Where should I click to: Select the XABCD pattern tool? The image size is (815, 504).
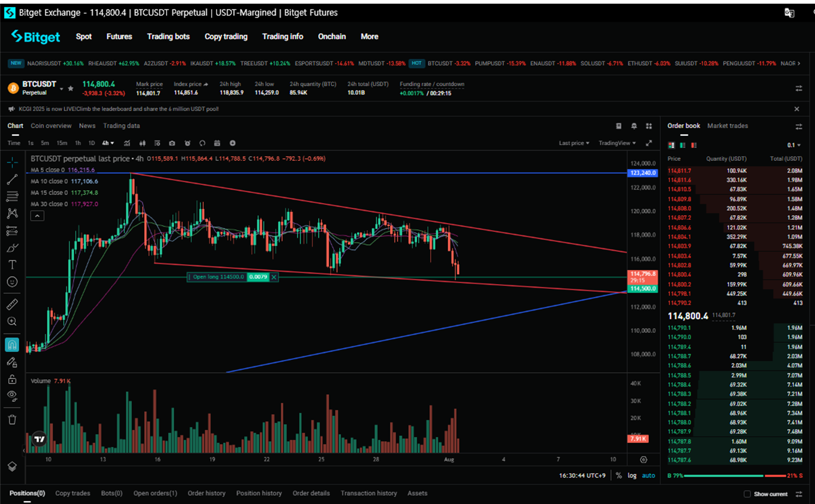[x=12, y=213]
